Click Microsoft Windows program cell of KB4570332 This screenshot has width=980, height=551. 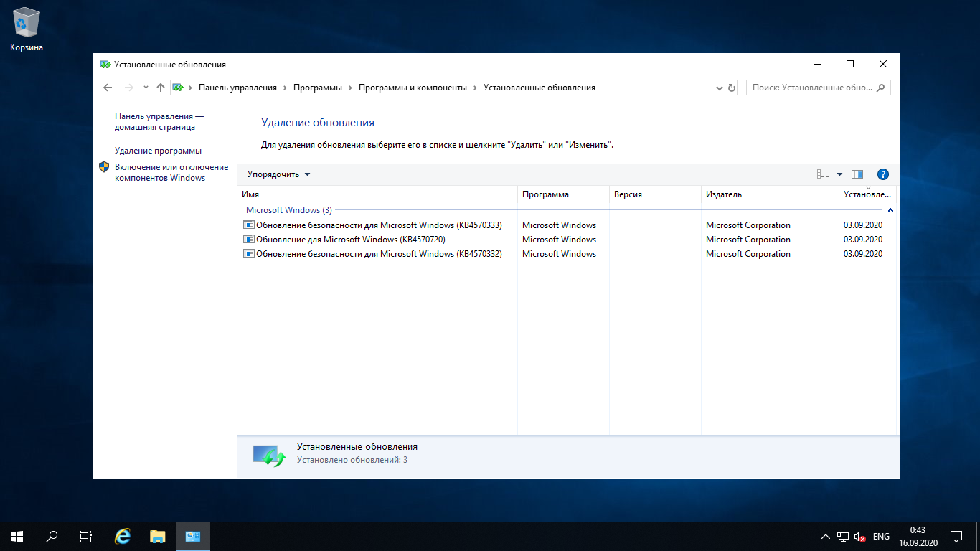[x=559, y=254]
